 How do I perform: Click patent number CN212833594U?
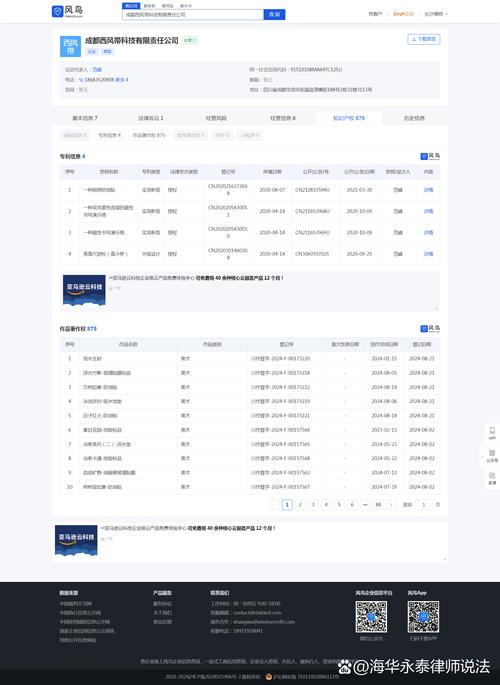(313, 190)
